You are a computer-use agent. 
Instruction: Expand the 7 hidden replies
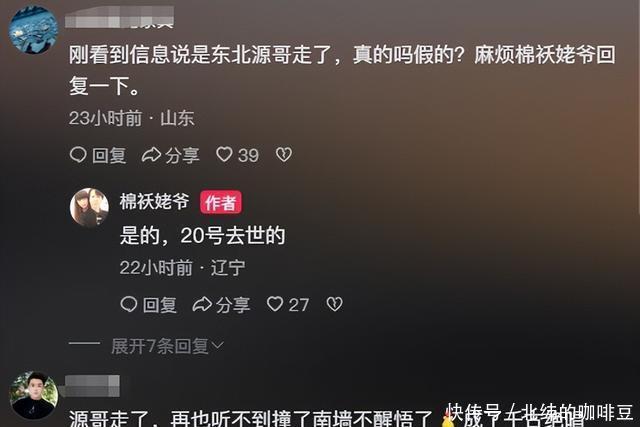[x=160, y=346]
